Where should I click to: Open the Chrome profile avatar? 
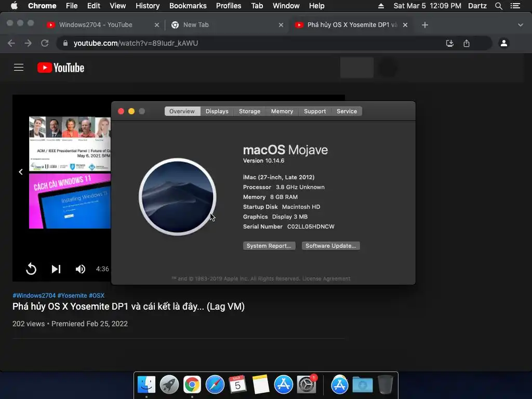504,43
